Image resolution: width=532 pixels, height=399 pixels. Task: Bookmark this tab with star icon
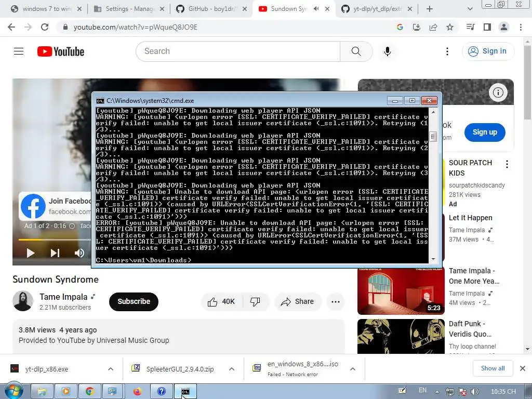(450, 27)
